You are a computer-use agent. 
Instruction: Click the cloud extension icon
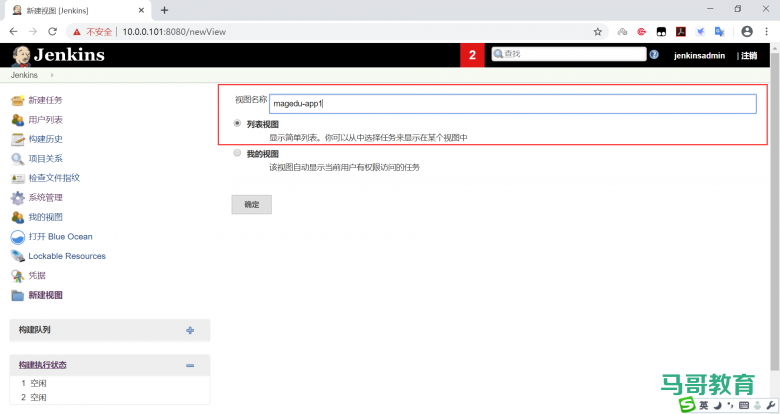(622, 31)
